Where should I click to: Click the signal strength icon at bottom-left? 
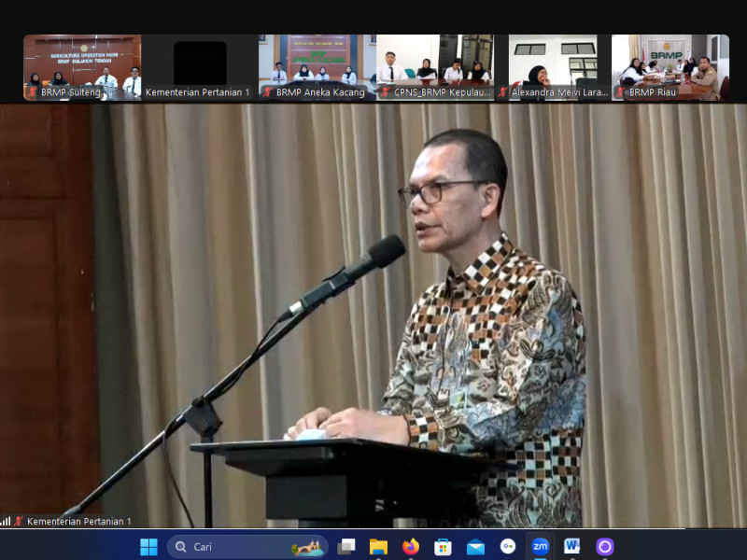pos(6,521)
